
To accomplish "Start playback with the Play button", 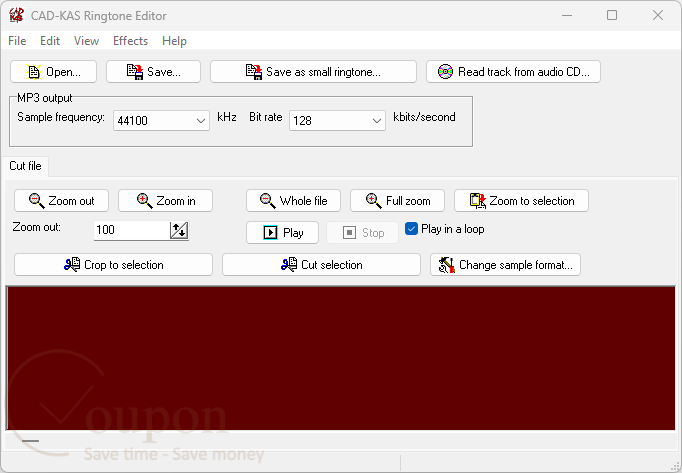I will pyautogui.click(x=282, y=233).
